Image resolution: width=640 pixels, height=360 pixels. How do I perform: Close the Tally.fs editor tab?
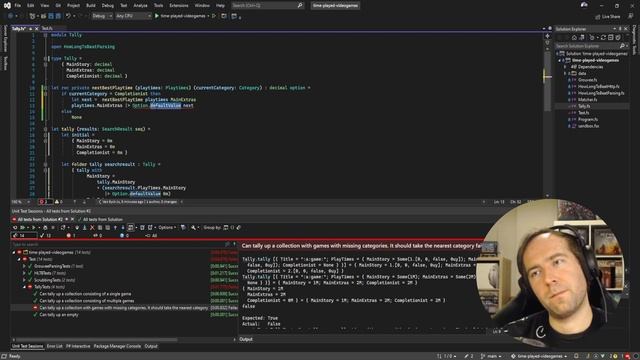coord(36,29)
